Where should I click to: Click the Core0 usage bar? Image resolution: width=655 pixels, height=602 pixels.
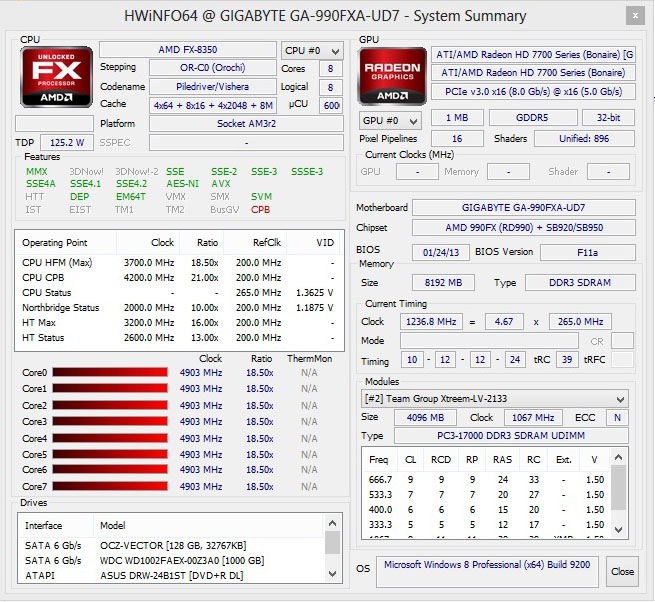(x=110, y=372)
